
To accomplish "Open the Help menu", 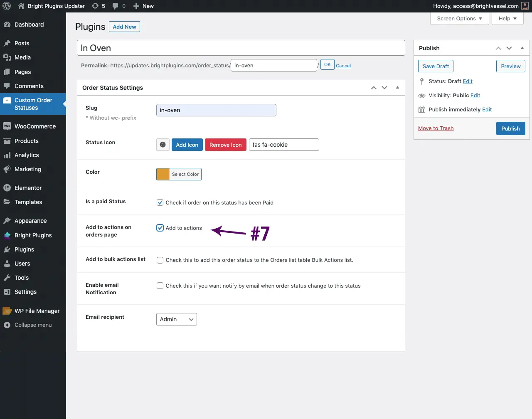I will pos(507,18).
